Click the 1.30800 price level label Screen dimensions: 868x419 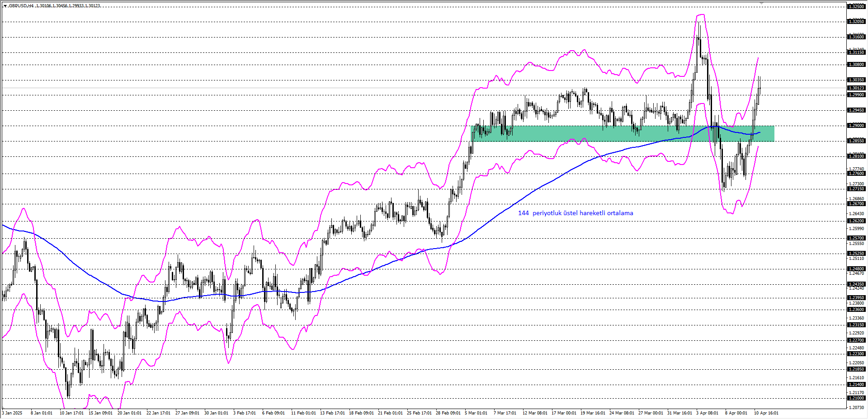(x=856, y=65)
